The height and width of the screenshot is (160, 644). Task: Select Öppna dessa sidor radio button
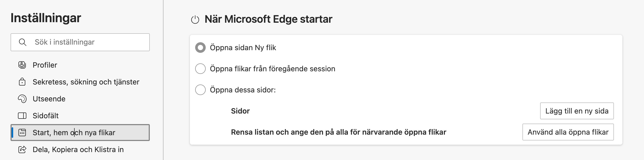(200, 90)
